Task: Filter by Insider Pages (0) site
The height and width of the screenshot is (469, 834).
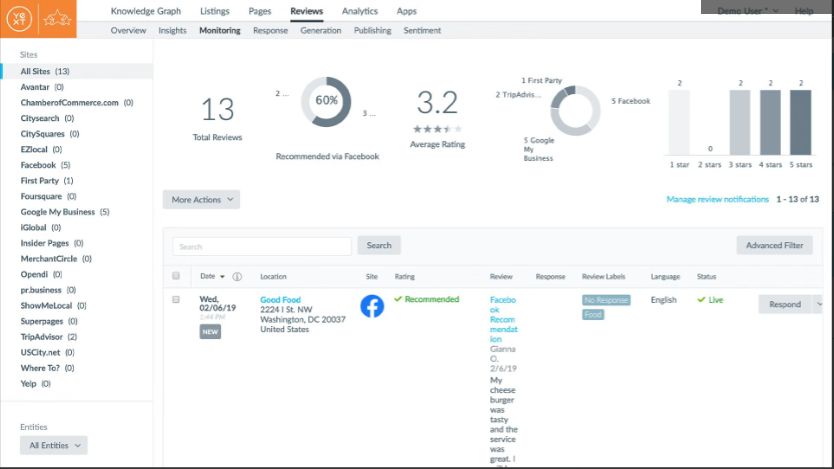Action: pos(52,243)
